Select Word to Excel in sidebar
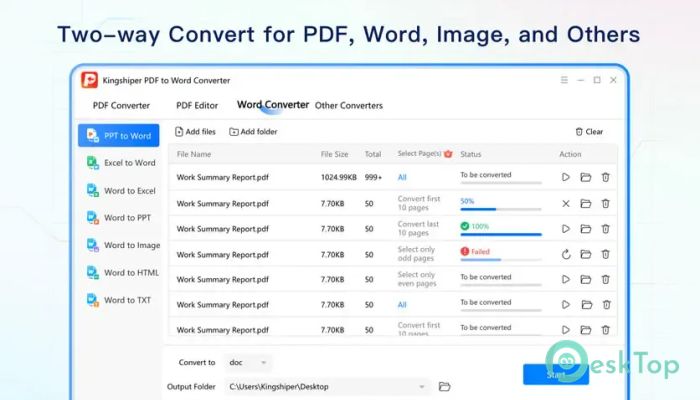 point(121,191)
